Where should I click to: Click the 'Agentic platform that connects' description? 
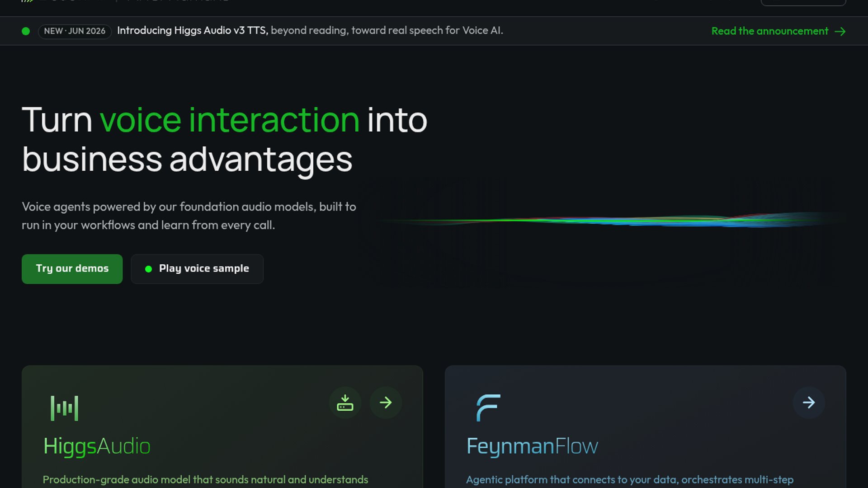[630, 479]
